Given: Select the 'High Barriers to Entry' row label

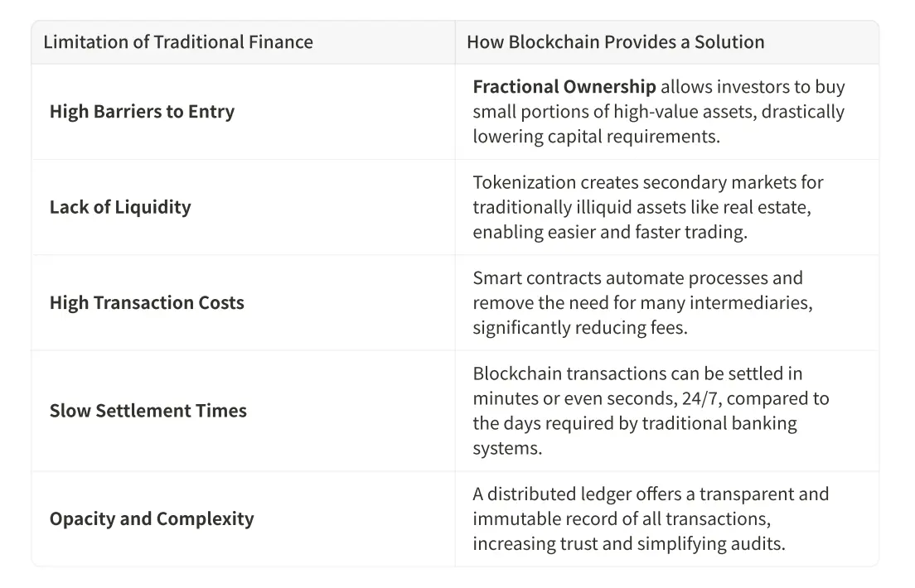Looking at the screenshot, I should click(x=142, y=112).
